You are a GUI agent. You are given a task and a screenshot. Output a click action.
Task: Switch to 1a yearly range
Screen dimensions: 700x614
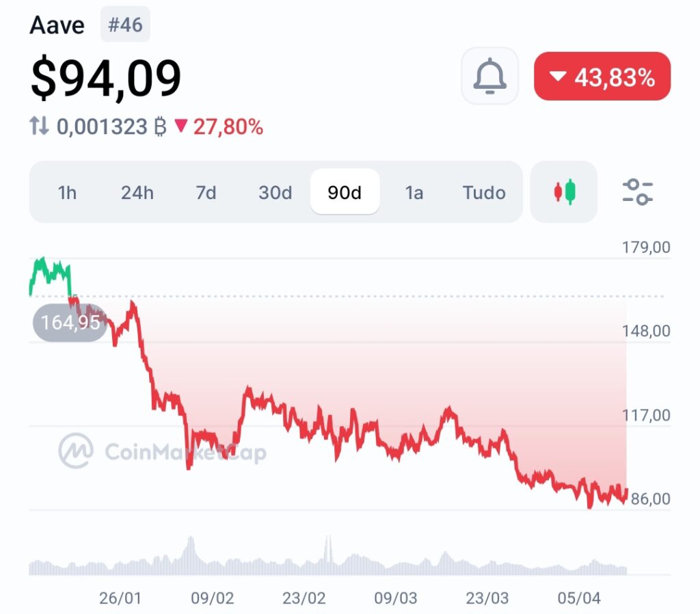click(414, 193)
